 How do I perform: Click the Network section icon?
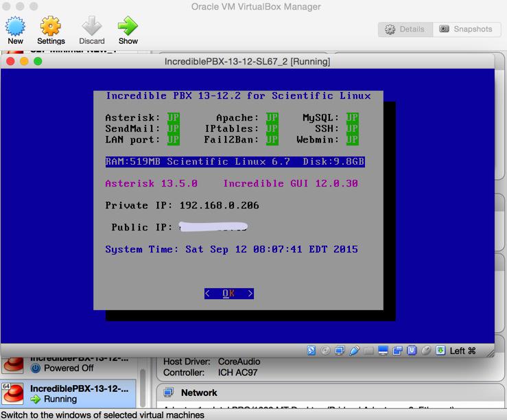(x=169, y=393)
